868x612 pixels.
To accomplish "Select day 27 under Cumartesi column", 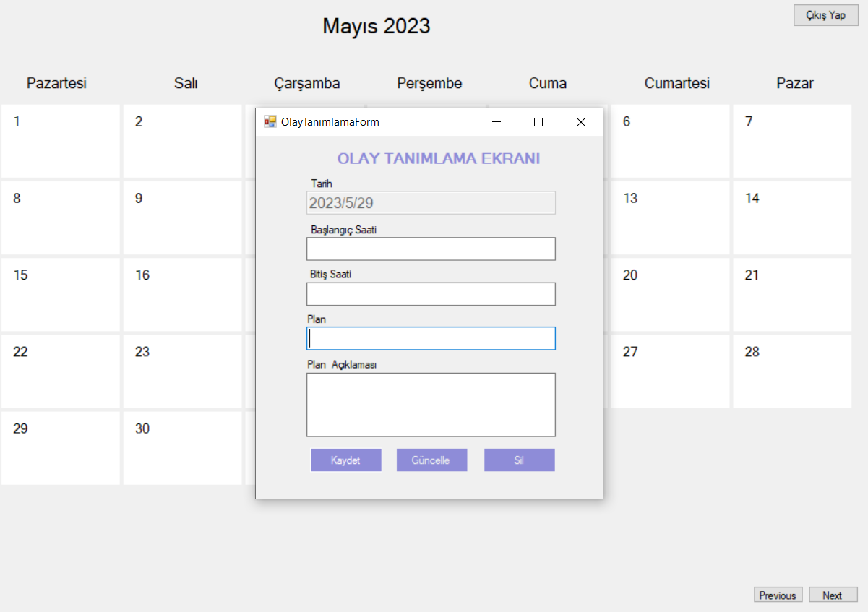I will 670,371.
